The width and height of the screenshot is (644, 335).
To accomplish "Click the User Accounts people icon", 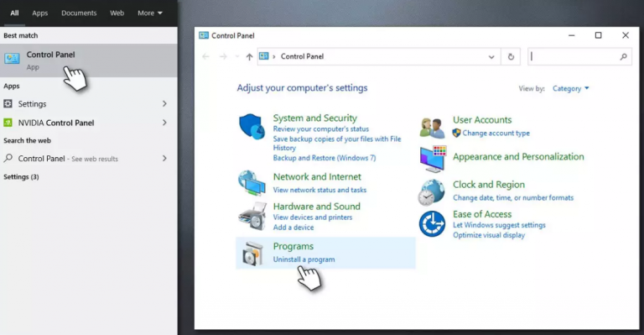I will tap(432, 128).
